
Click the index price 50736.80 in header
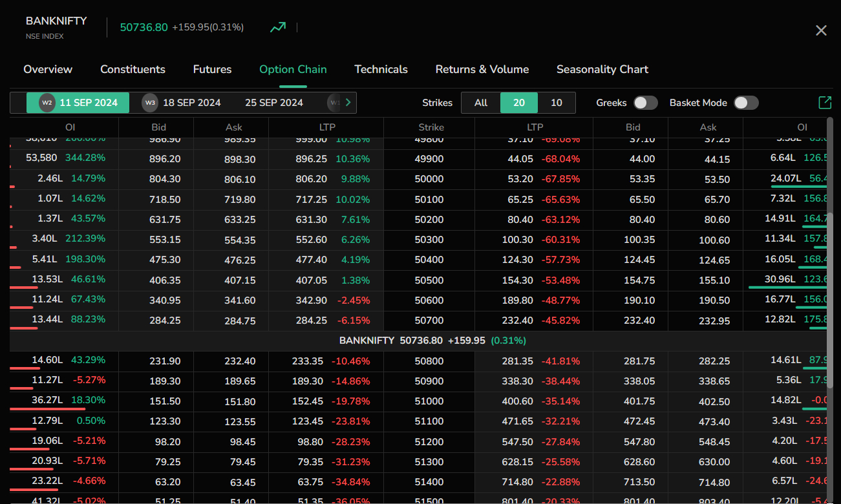click(x=144, y=27)
